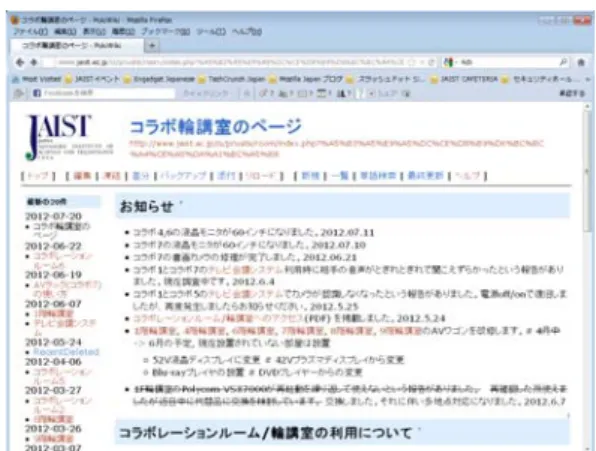Image resolution: width=596 pixels, height=451 pixels.
Task: Click the コラボ輪講室のページ page title link
Action: (216, 127)
